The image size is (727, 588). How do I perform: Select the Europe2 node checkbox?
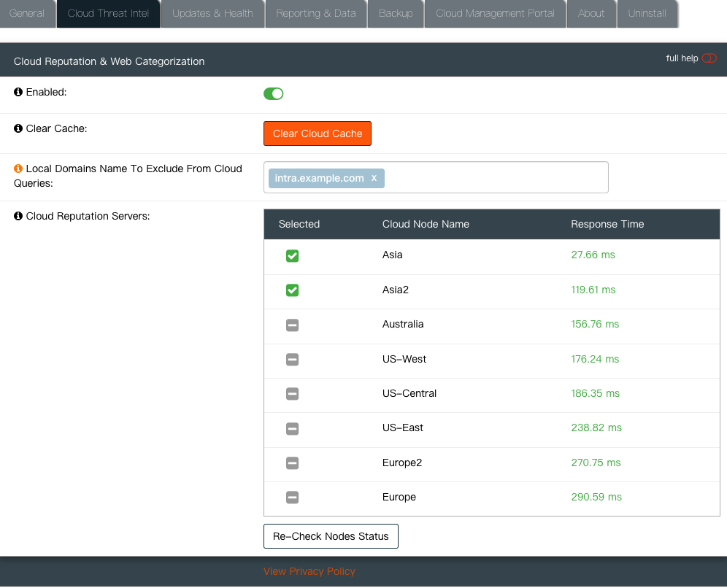[292, 463]
